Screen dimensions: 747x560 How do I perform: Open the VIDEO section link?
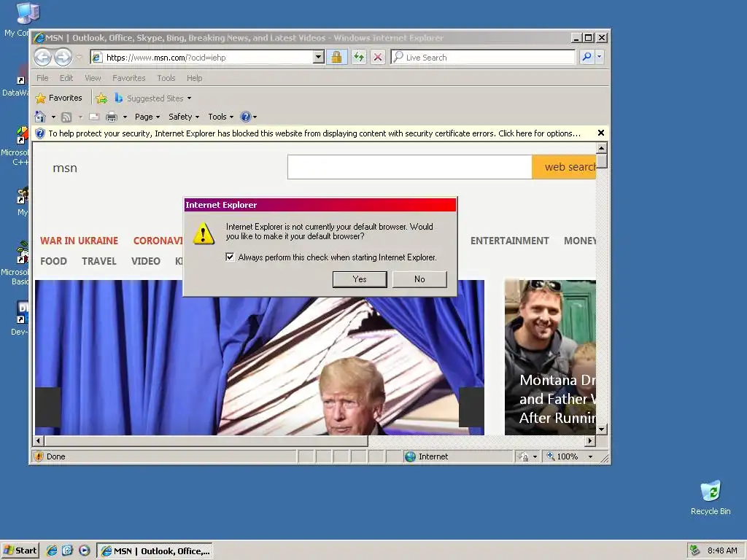[146, 261]
